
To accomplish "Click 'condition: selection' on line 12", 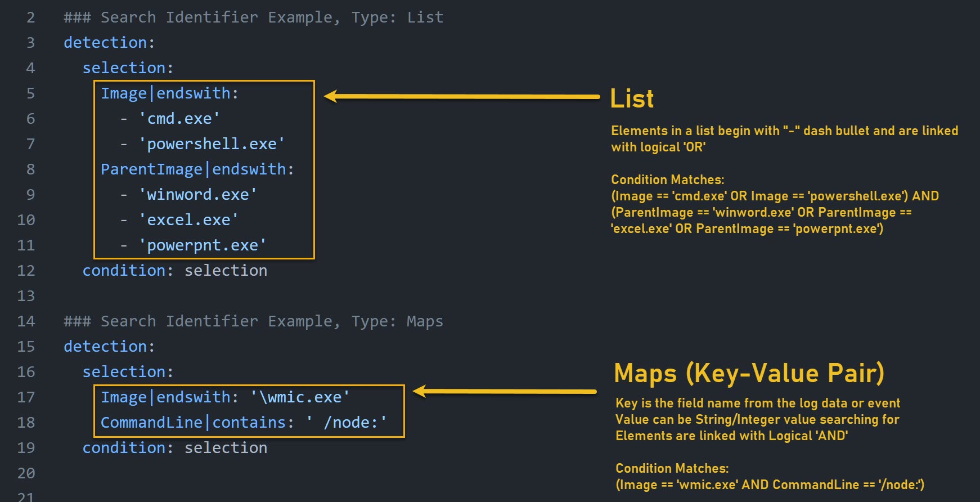I will pyautogui.click(x=175, y=271).
